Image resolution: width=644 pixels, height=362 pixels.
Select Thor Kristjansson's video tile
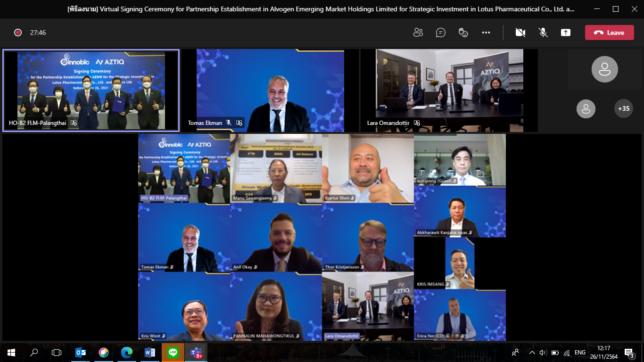(368, 237)
